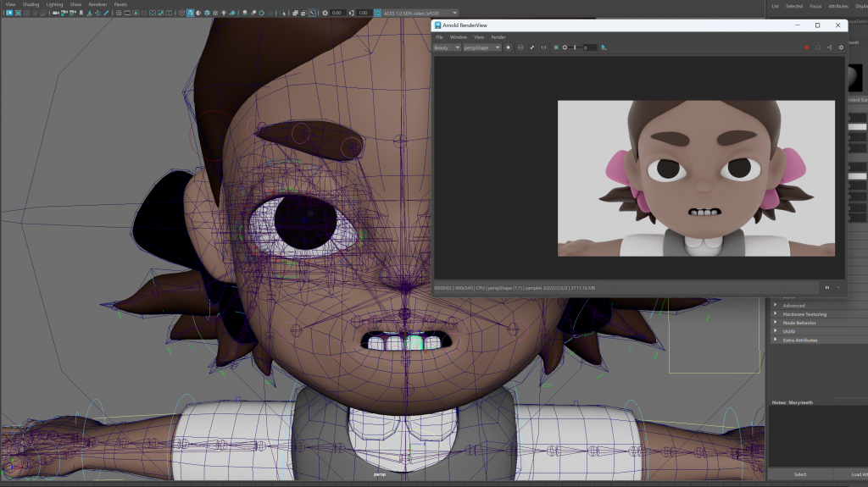Click the rendered character image in RenderView

click(x=696, y=178)
